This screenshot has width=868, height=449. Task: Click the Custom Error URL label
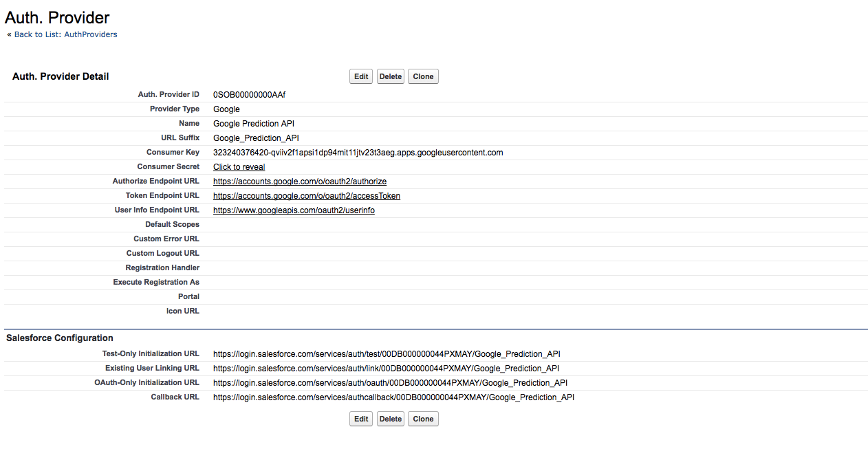(166, 239)
